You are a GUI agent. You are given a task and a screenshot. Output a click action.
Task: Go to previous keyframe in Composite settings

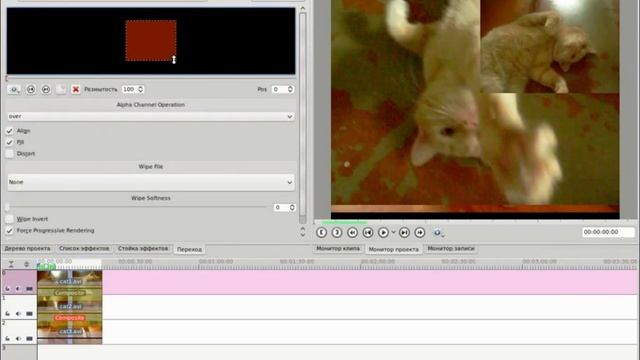click(31, 89)
